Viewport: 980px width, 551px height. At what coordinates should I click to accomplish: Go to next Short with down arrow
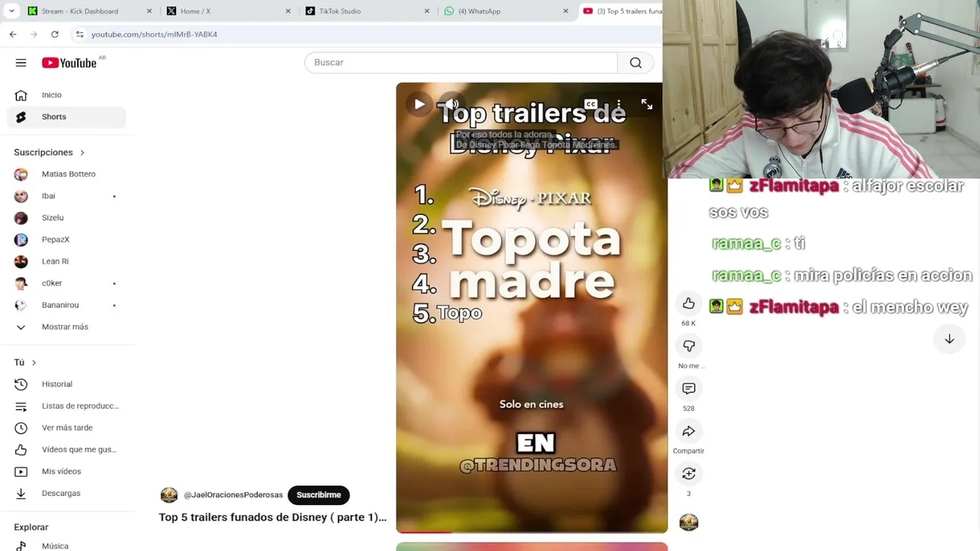point(949,339)
